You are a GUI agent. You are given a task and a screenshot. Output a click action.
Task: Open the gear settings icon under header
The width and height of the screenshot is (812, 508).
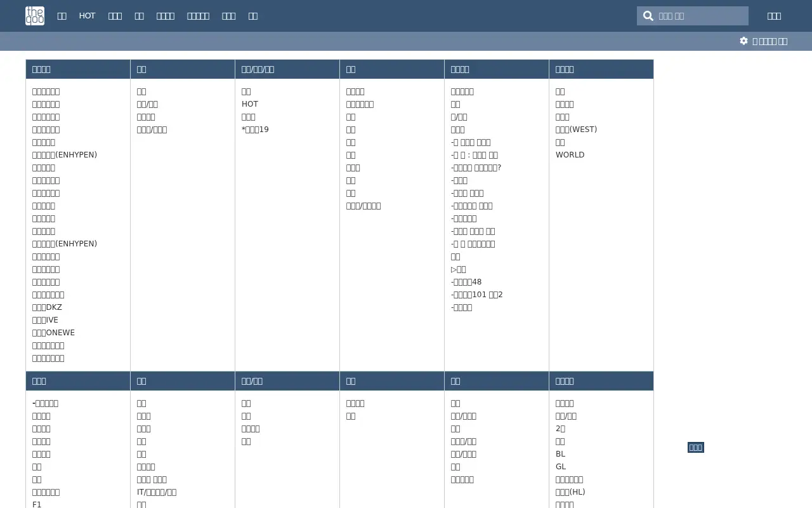point(743,41)
